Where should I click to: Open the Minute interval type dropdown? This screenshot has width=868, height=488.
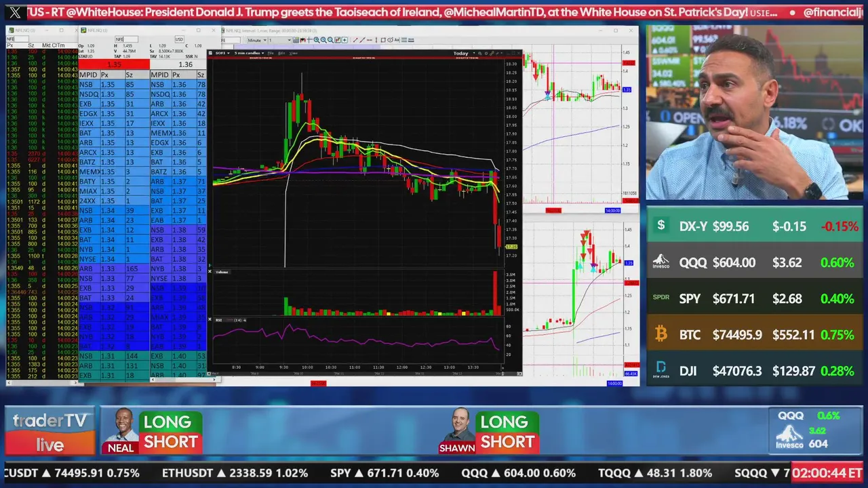(x=257, y=40)
